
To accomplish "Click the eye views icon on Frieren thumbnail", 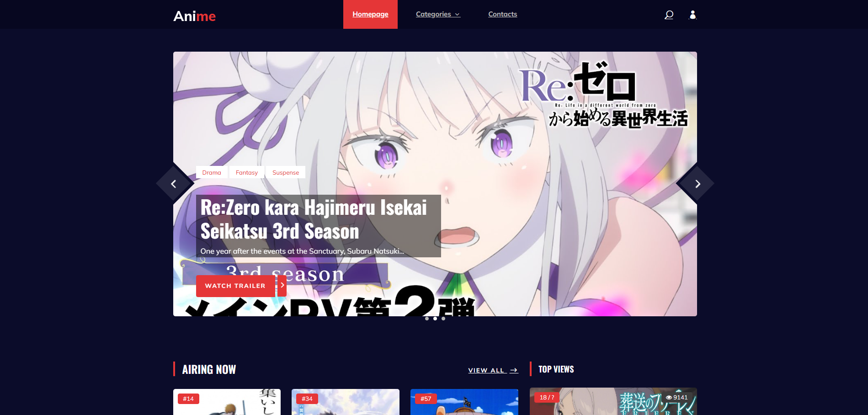I will tap(668, 397).
